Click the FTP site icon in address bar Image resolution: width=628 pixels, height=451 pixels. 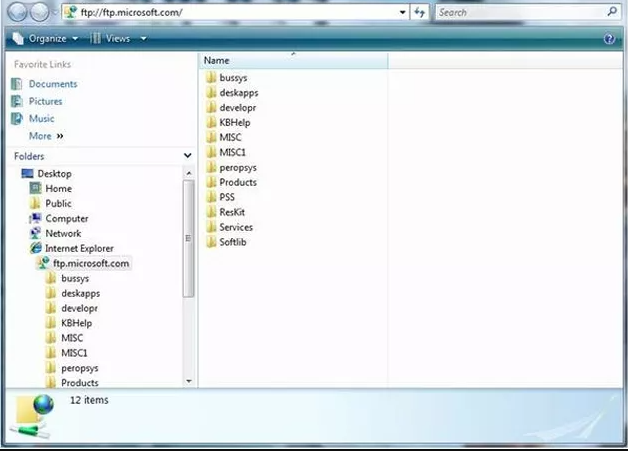tap(70, 12)
